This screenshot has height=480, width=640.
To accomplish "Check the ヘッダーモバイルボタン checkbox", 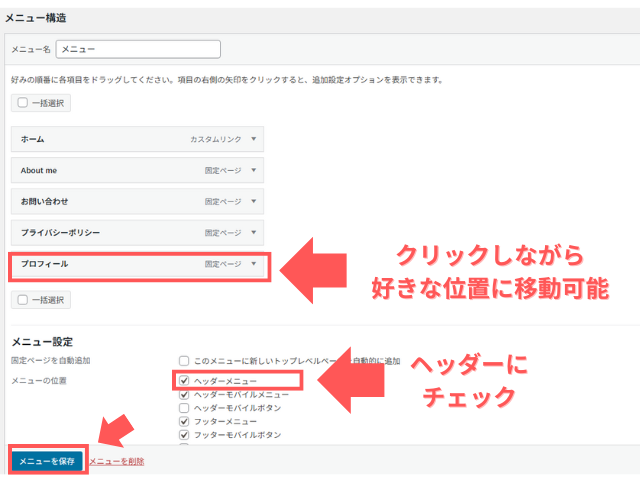I will 184,408.
